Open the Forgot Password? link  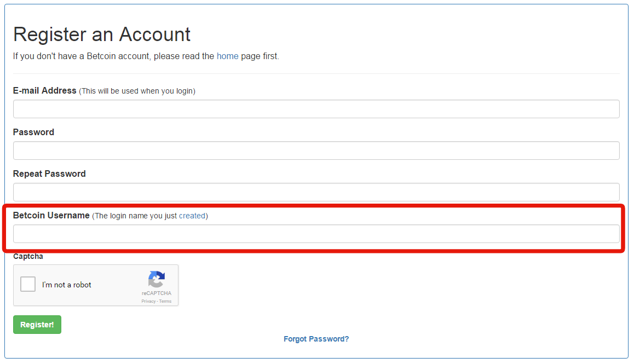[x=316, y=339]
